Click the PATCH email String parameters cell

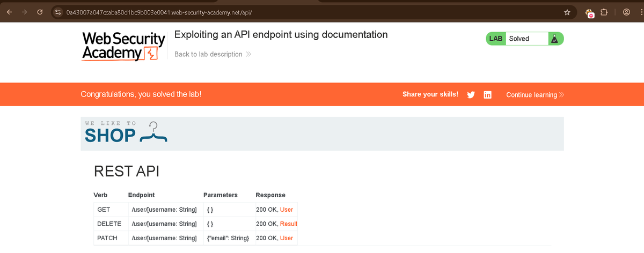point(228,237)
